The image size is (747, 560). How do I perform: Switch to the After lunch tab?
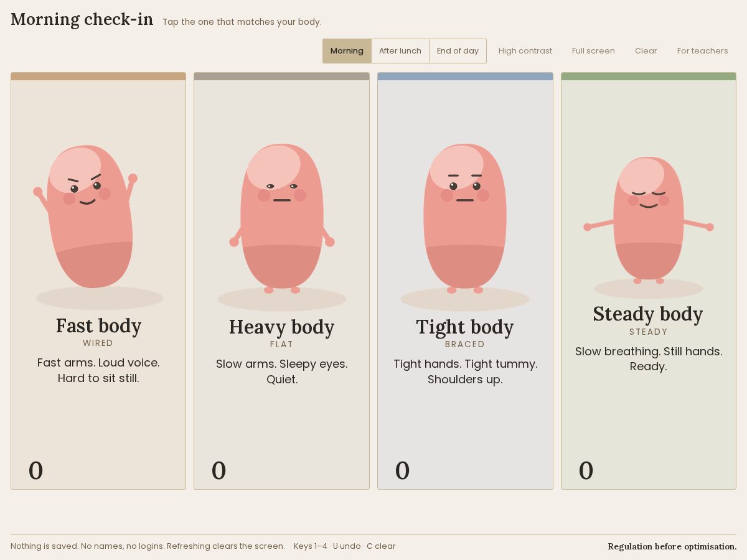click(x=400, y=51)
